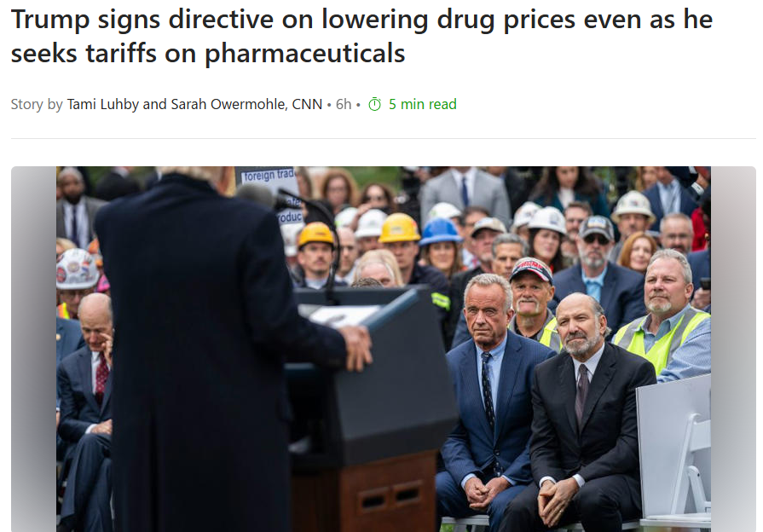Open the article headline about drug prices
This screenshot has height=532, width=763.
pyautogui.click(x=361, y=37)
